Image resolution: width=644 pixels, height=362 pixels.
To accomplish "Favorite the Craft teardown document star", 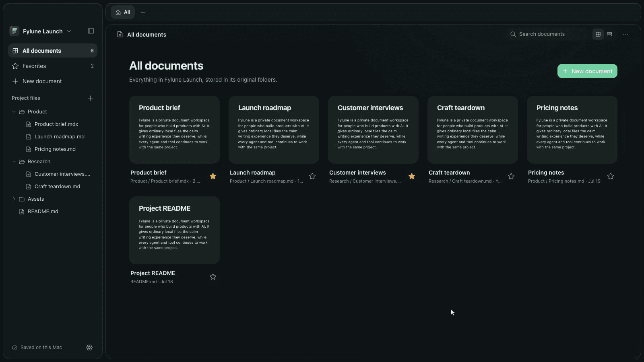I will tap(511, 176).
